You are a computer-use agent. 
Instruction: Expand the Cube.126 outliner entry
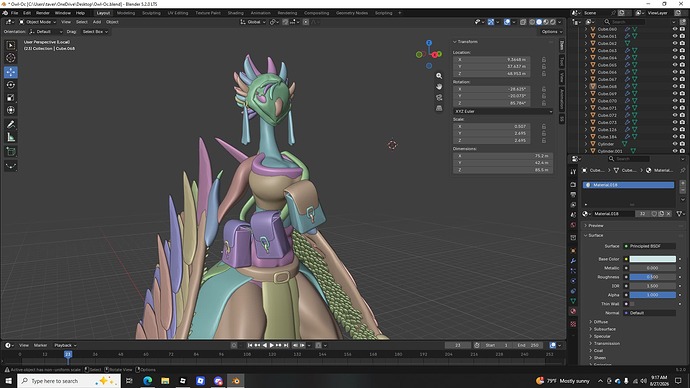click(586, 130)
